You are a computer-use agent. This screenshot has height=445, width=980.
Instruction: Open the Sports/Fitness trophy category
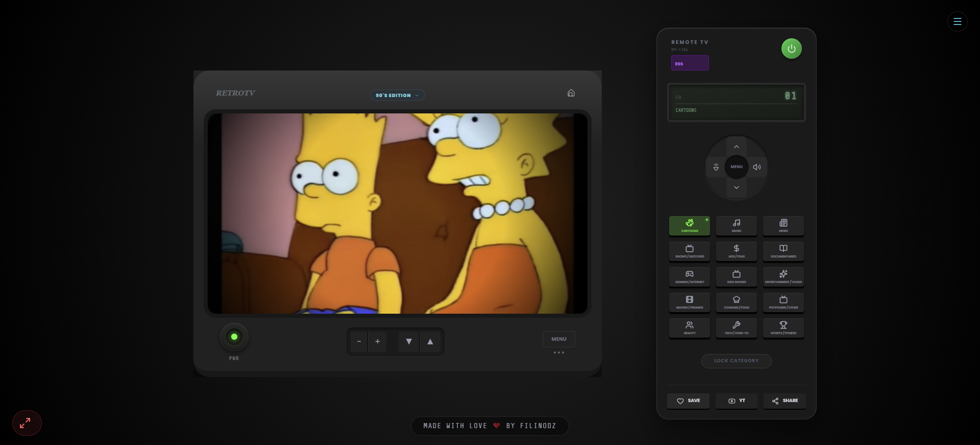pos(783,327)
